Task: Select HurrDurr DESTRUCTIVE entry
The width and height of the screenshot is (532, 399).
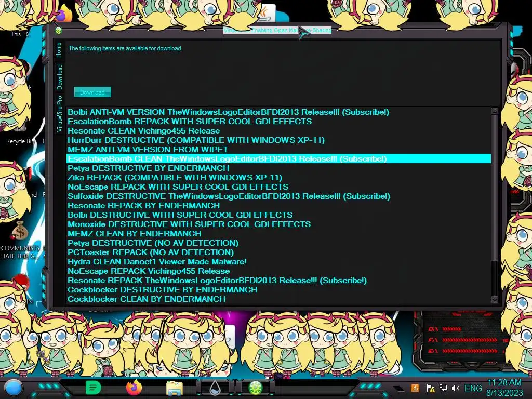Action: 278,140
